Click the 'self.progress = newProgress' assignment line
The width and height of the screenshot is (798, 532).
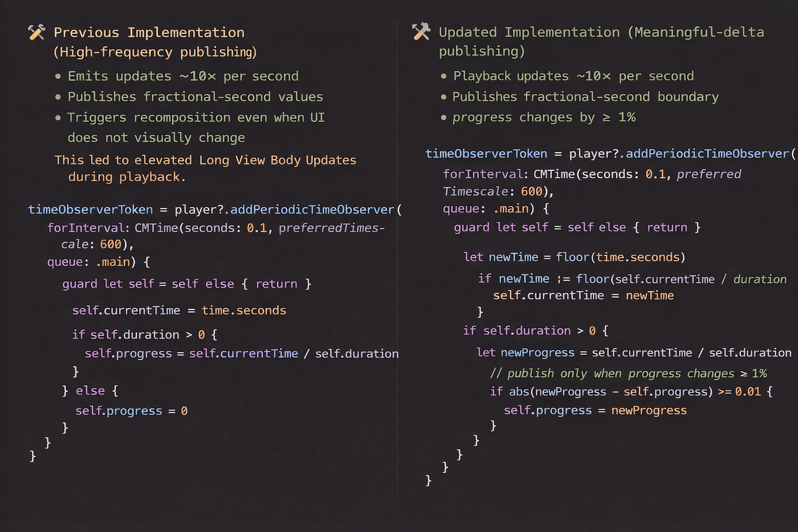pos(595,410)
